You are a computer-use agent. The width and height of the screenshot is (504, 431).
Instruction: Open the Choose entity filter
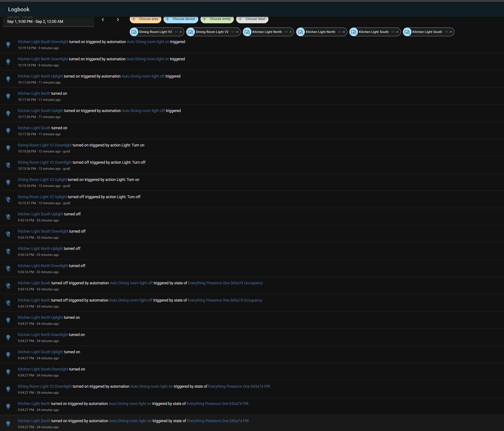click(217, 19)
